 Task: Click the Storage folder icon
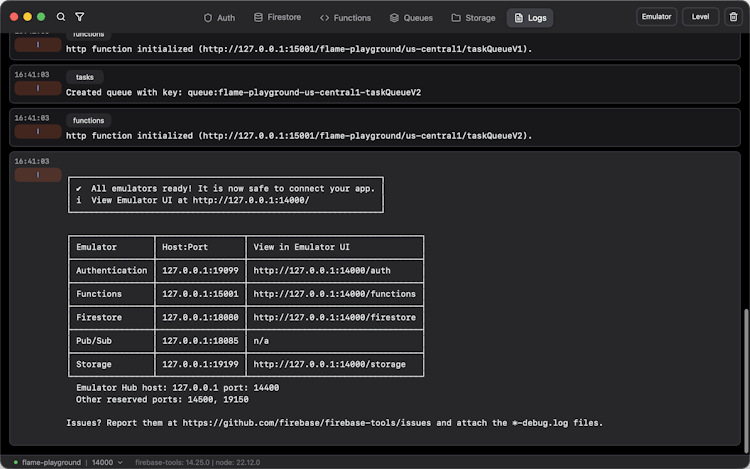pos(456,18)
